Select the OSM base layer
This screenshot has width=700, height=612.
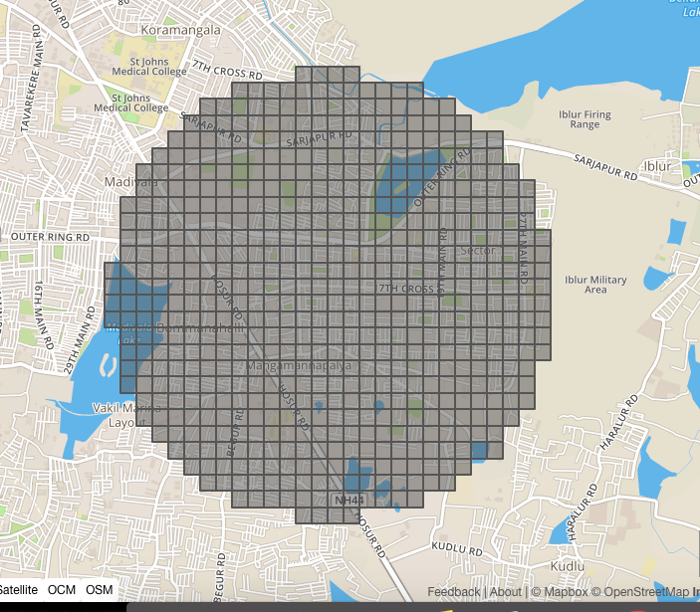[100, 590]
